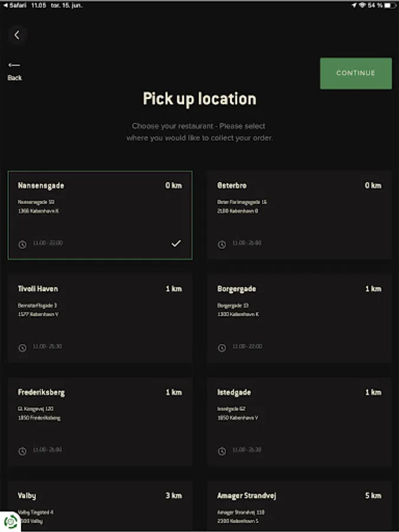The width and height of the screenshot is (399, 532).
Task: Select the Valby restaurant card
Action: (x=100, y=506)
